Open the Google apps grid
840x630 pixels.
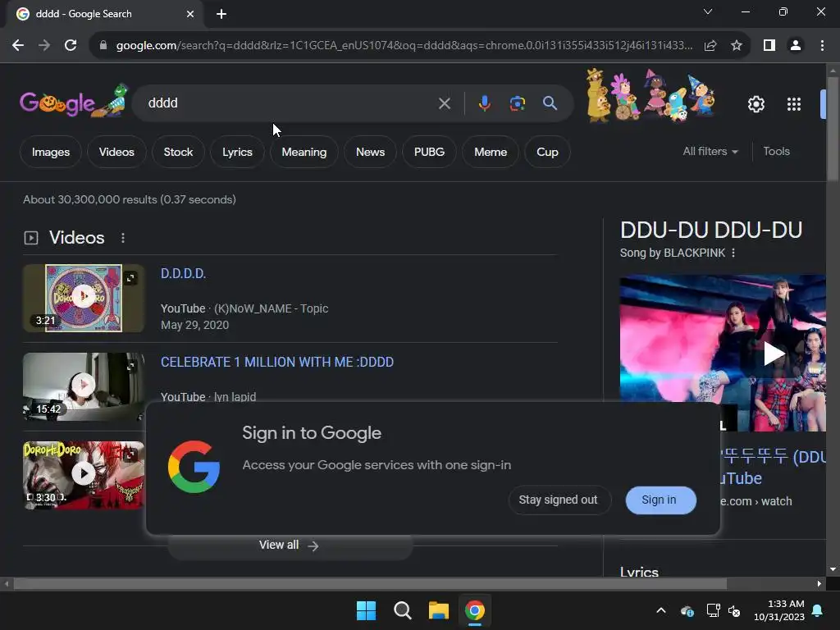coord(794,104)
